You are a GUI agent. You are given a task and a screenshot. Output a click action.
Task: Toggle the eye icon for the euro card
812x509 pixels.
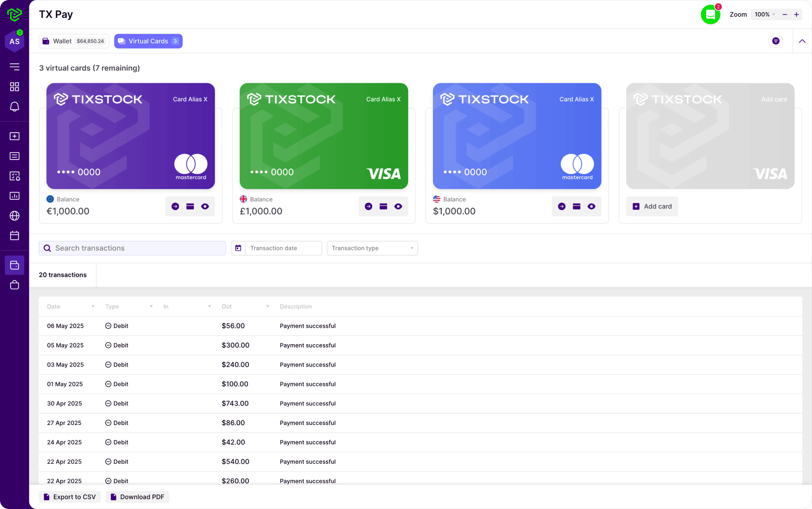[x=205, y=206]
